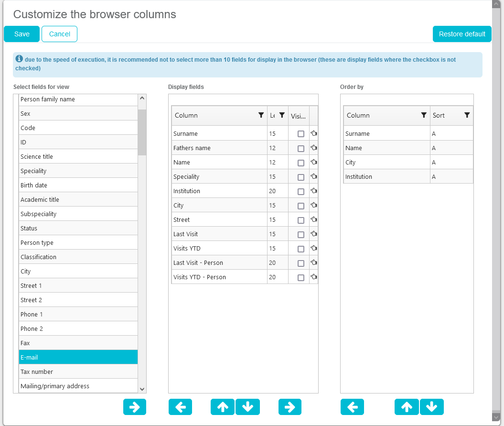The image size is (504, 426).
Task: Click the field list scroll down arrow
Action: point(142,389)
